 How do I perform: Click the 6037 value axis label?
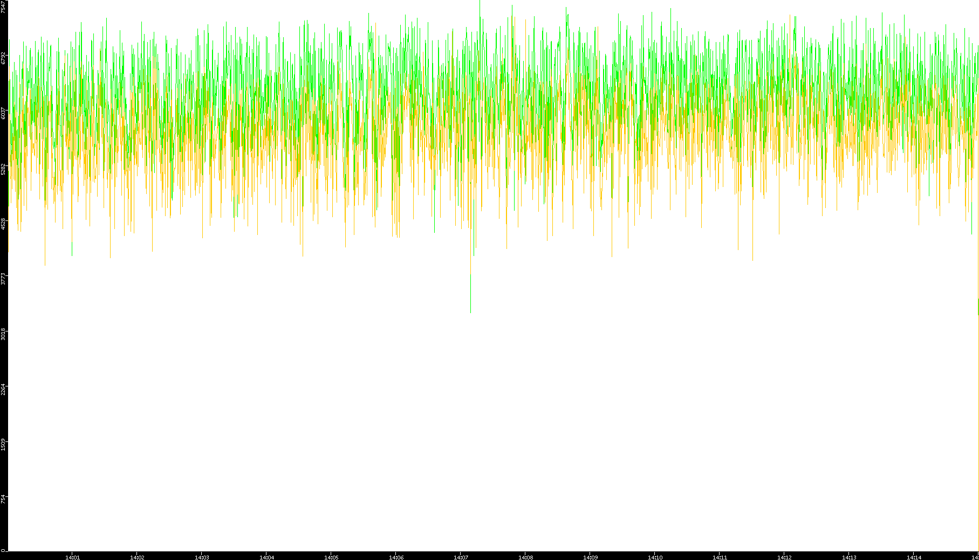(4, 113)
